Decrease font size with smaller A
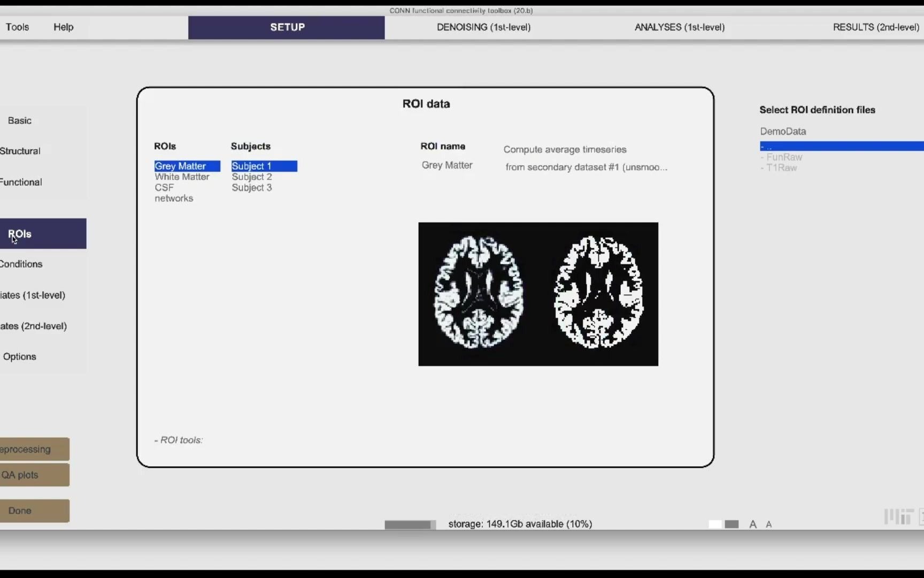Viewport: 924px width, 578px height. (x=769, y=525)
